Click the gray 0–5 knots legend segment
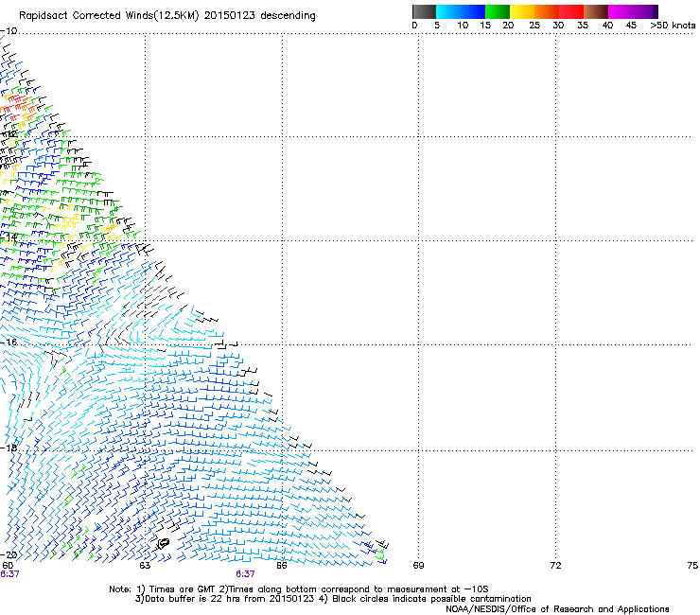The image size is (700, 615). pyautogui.click(x=424, y=11)
